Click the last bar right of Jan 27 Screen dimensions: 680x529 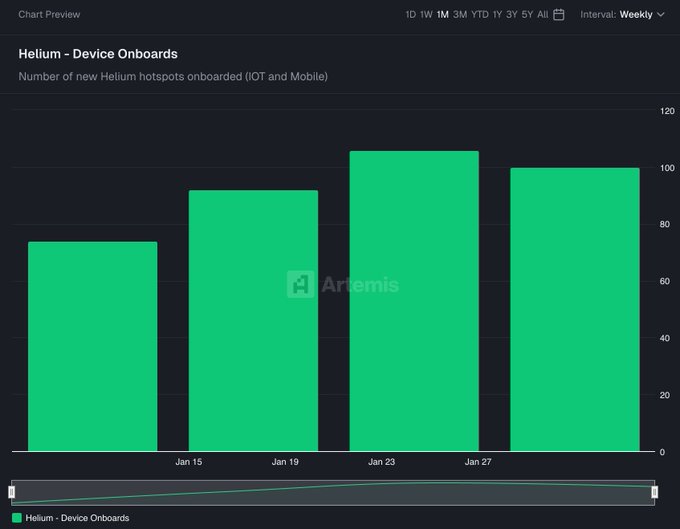pyautogui.click(x=574, y=310)
